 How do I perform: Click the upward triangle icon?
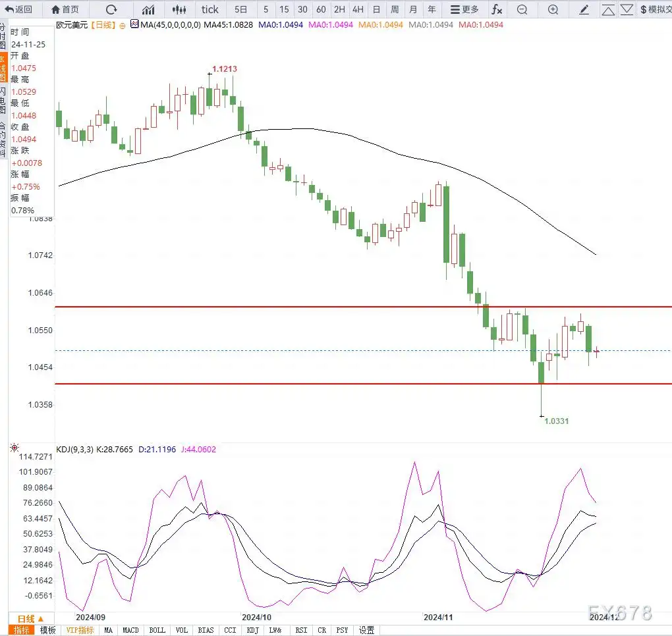pos(608,10)
